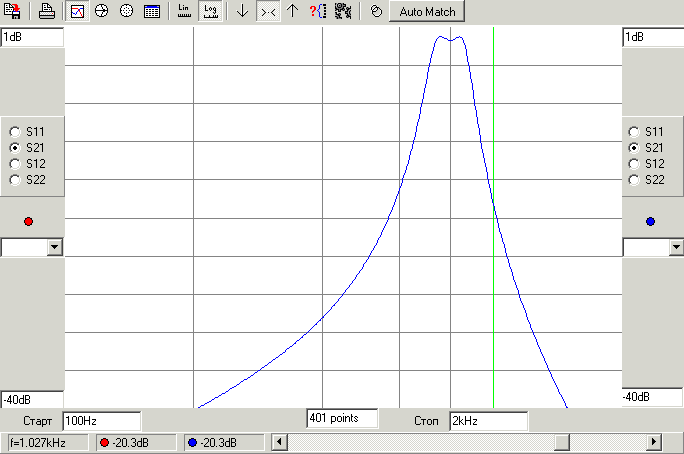The width and height of the screenshot is (684, 454).
Task: Click the up arrow toolbar icon
Action: pyautogui.click(x=293, y=11)
